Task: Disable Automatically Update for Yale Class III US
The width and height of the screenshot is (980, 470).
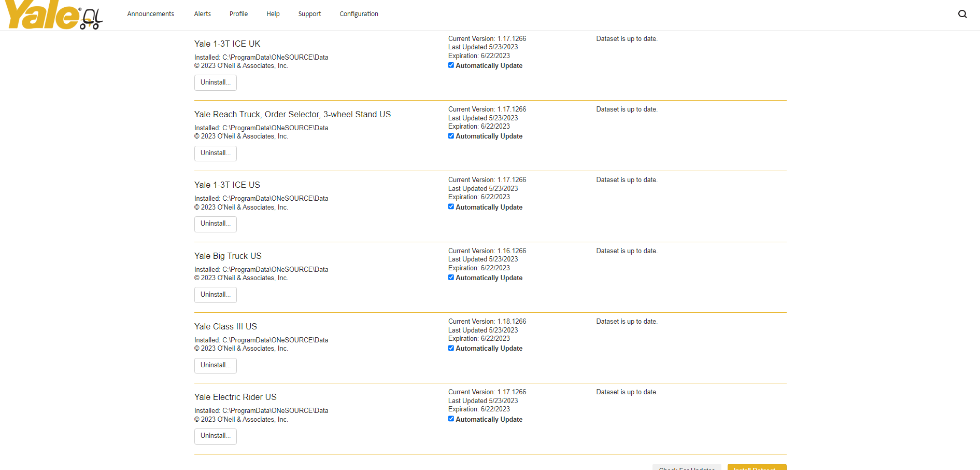Action: 451,348
